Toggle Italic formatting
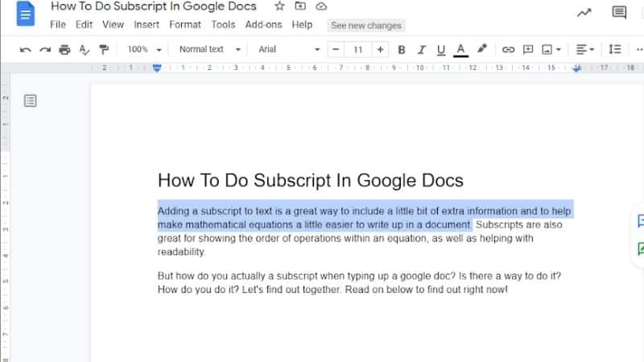 421,50
